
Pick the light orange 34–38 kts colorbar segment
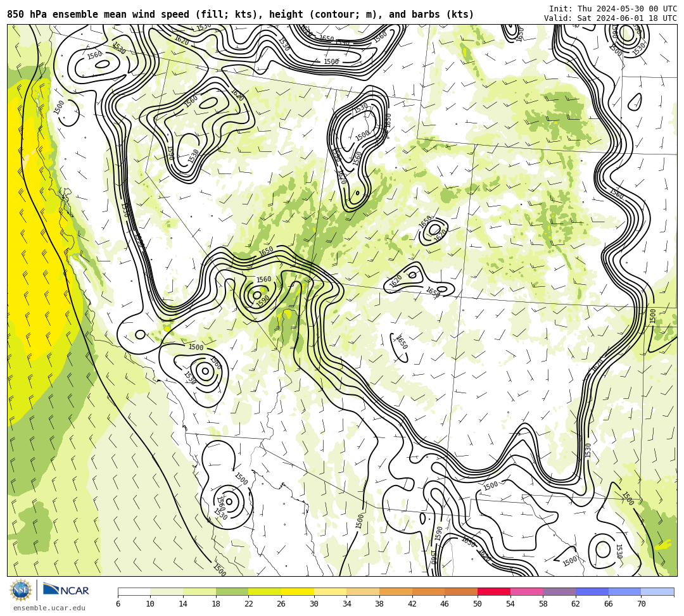pyautogui.click(x=363, y=591)
